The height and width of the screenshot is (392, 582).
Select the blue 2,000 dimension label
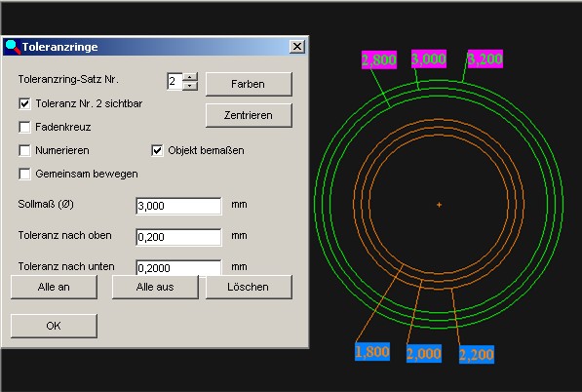point(424,353)
